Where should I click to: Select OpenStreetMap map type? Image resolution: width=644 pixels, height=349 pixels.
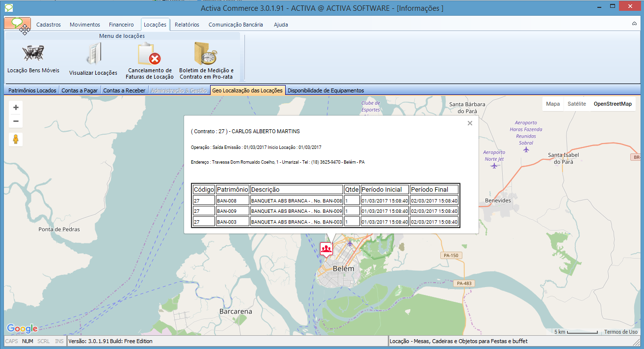[612, 104]
